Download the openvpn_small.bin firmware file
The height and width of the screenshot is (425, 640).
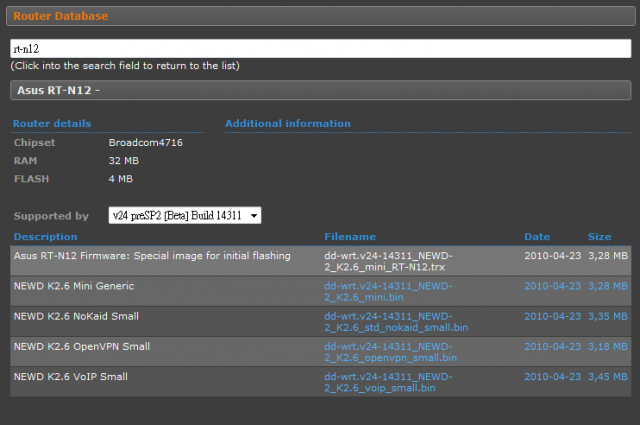click(390, 352)
